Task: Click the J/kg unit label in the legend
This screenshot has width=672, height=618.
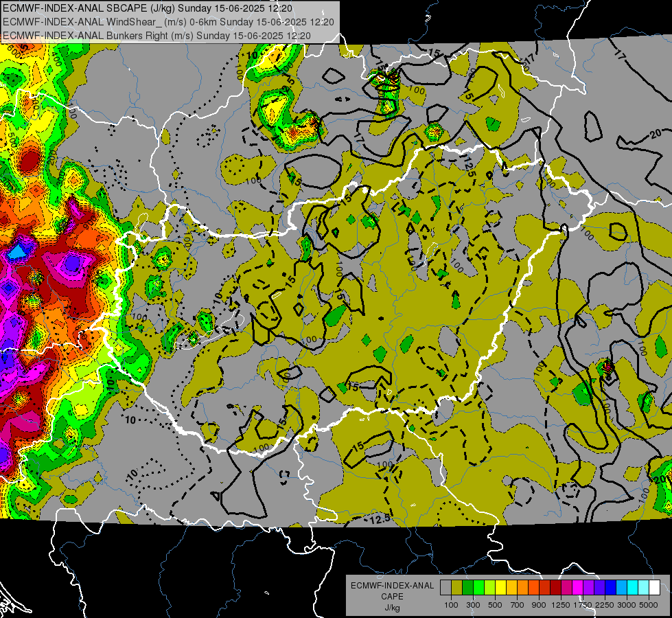Action: click(x=392, y=608)
